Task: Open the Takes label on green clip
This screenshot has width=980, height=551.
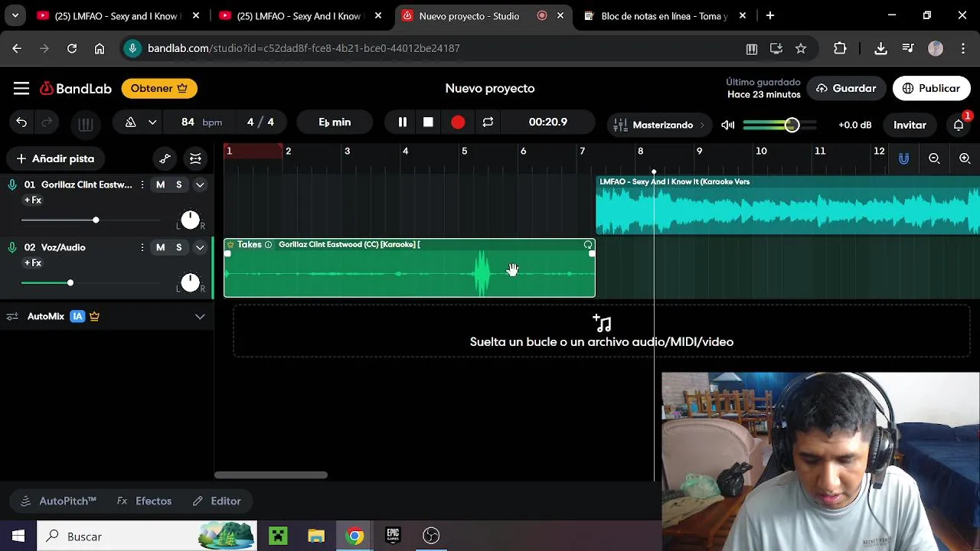Action: pyautogui.click(x=249, y=244)
